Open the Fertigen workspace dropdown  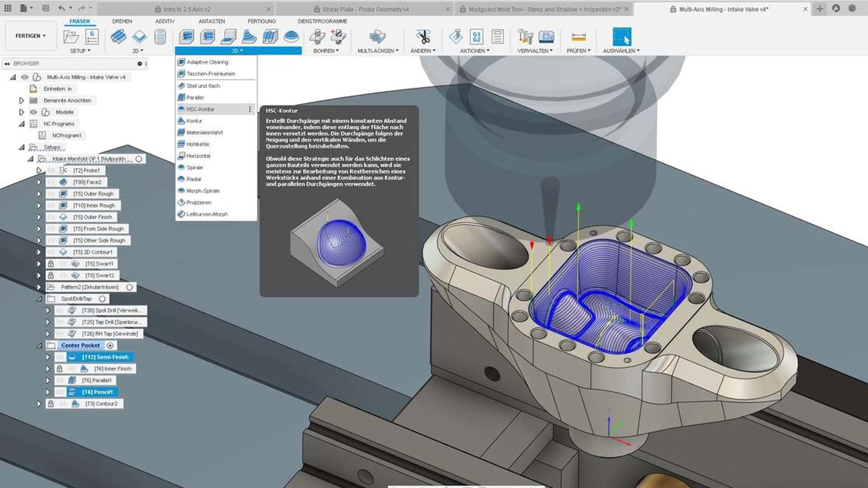31,36
